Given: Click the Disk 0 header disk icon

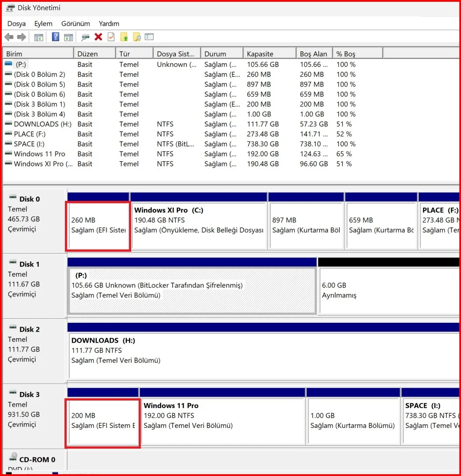Looking at the screenshot, I should pyautogui.click(x=13, y=197).
